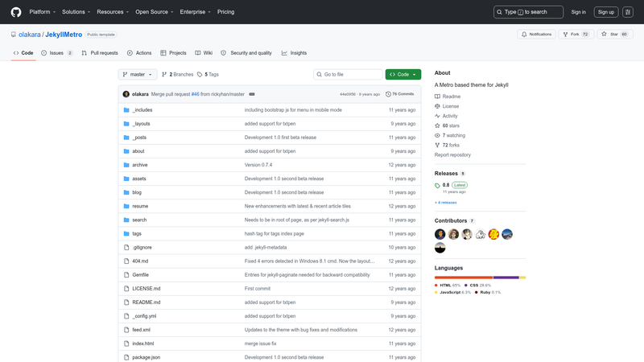Click the purple CSS segment of languages bar

click(x=506, y=278)
